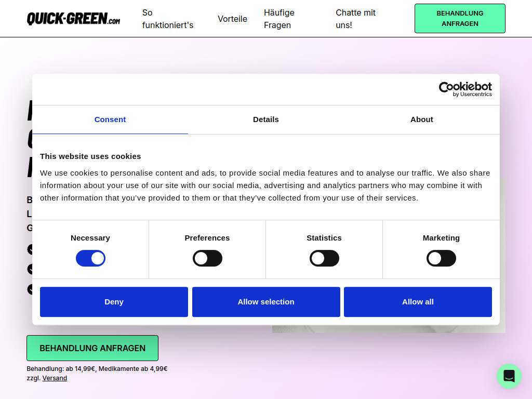This screenshot has height=399, width=532.
Task: Switch to the Details tab
Action: (265, 119)
